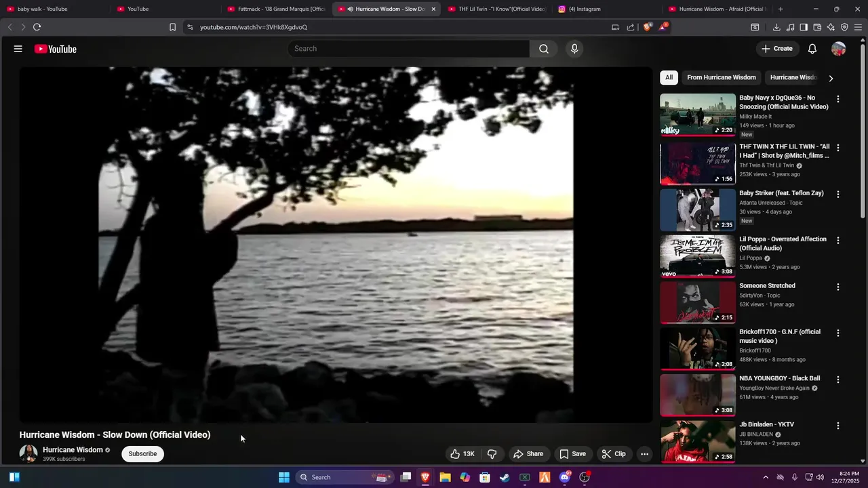Switch to Fattmack '08 Grand Marquis tab
The image size is (868, 488).
click(276, 9)
